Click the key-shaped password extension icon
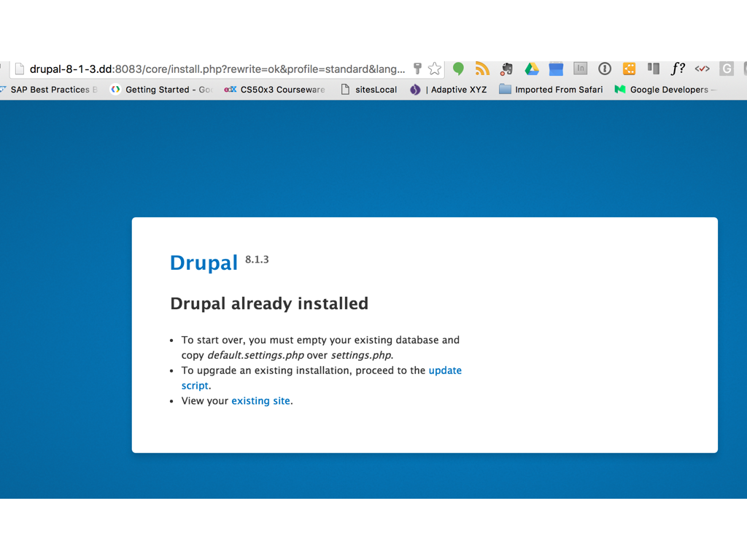This screenshot has width=747, height=560. pyautogui.click(x=418, y=69)
